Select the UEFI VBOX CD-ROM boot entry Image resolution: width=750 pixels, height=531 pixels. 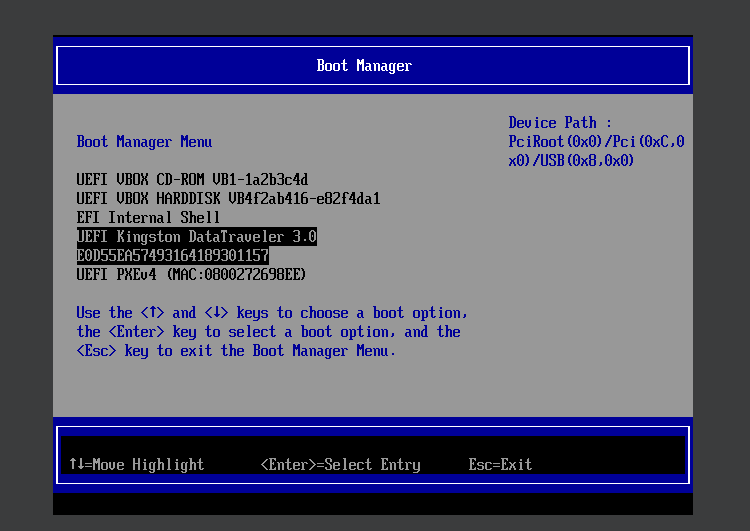point(192,179)
